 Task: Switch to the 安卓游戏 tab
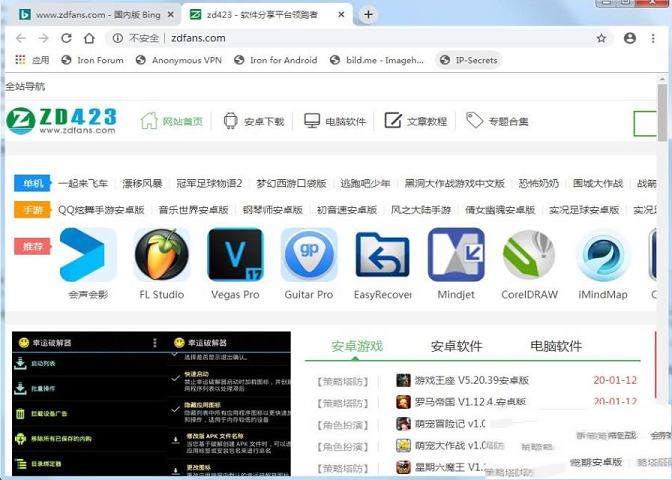[x=357, y=346]
